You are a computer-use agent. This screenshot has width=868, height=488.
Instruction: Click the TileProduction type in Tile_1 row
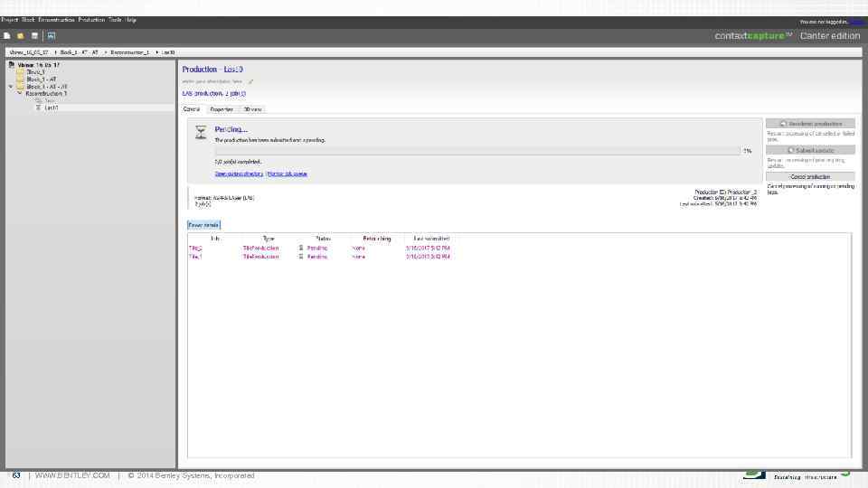click(x=260, y=257)
